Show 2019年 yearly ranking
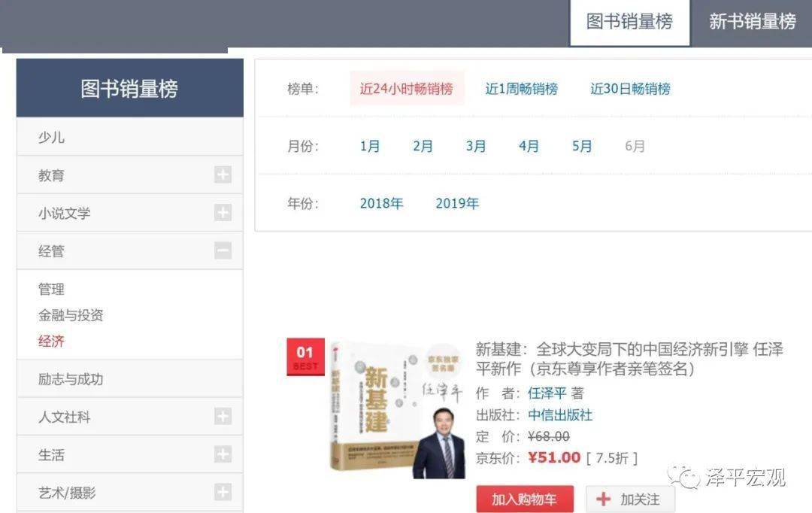The height and width of the screenshot is (513, 812). [x=457, y=203]
